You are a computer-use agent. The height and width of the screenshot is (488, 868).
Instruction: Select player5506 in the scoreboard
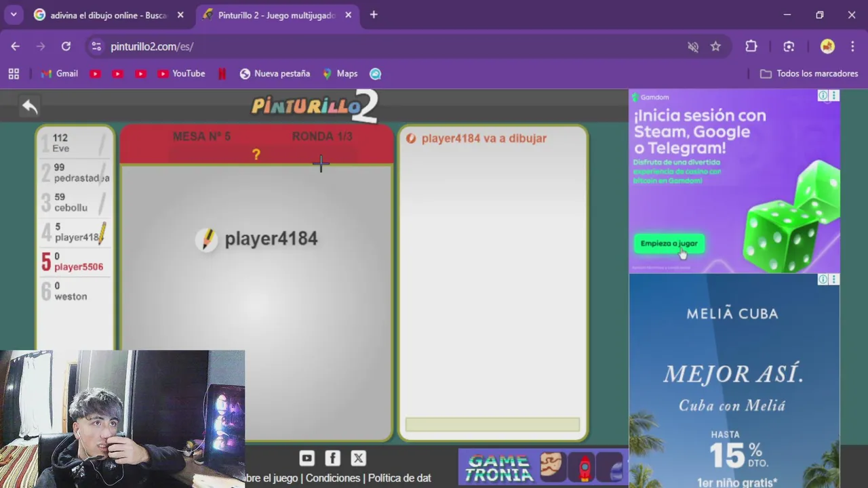(75, 262)
